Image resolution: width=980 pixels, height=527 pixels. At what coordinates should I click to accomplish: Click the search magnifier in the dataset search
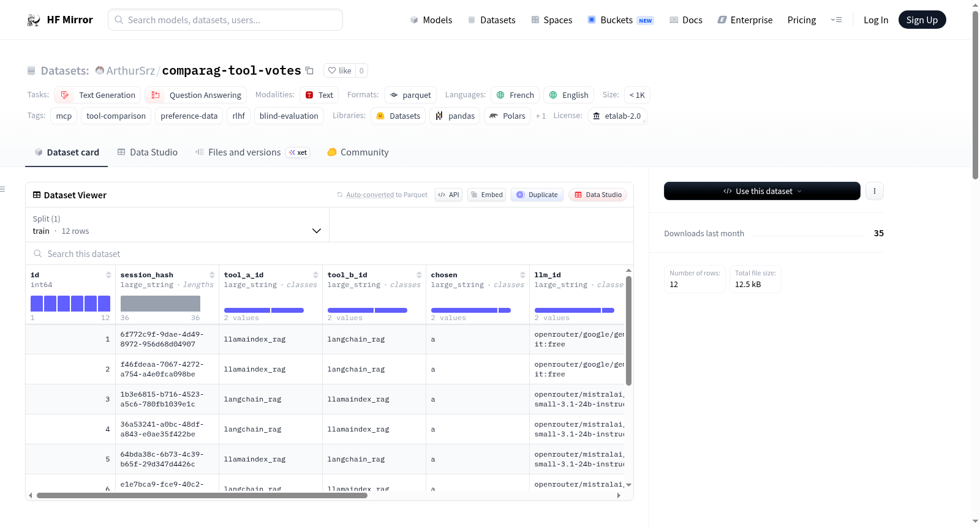[x=38, y=253]
